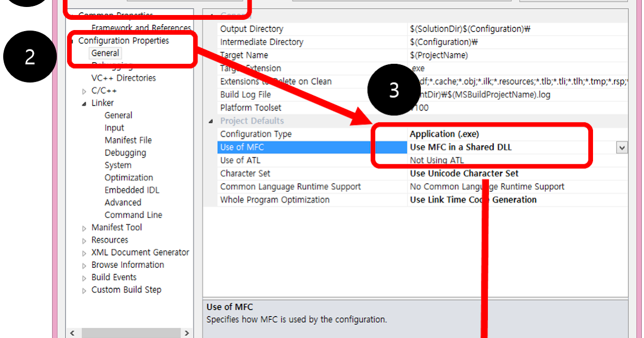Click the tree's horizontal scrollbar right arrow

coord(186,333)
